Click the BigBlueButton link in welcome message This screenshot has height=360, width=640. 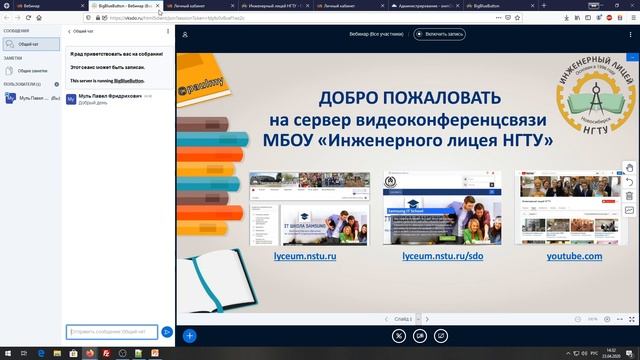129,81
